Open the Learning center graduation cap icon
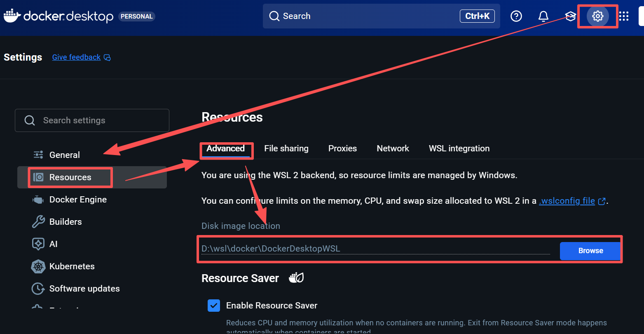The width and height of the screenshot is (644, 334). (x=570, y=16)
